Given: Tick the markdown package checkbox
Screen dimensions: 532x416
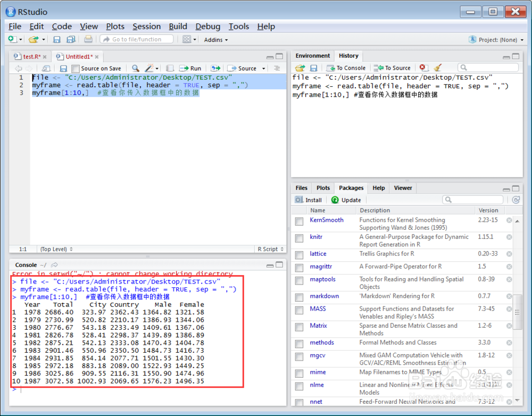Looking at the screenshot, I should click(299, 297).
